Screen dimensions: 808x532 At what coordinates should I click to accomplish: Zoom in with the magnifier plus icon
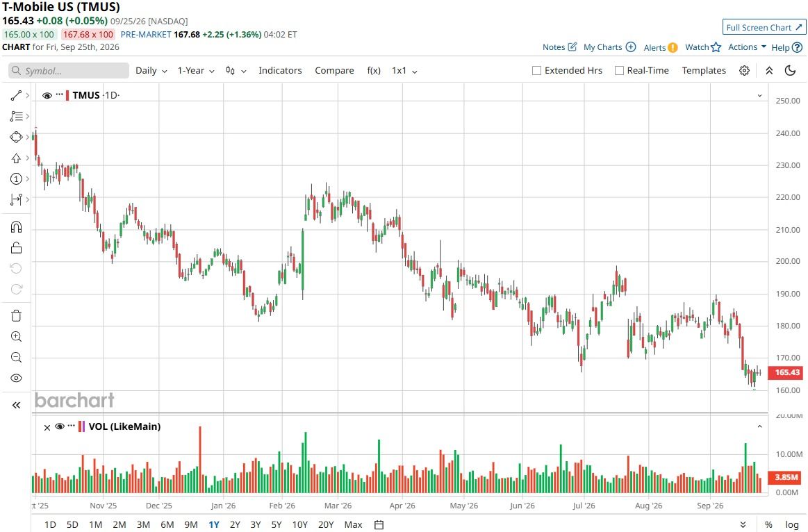[x=16, y=336]
